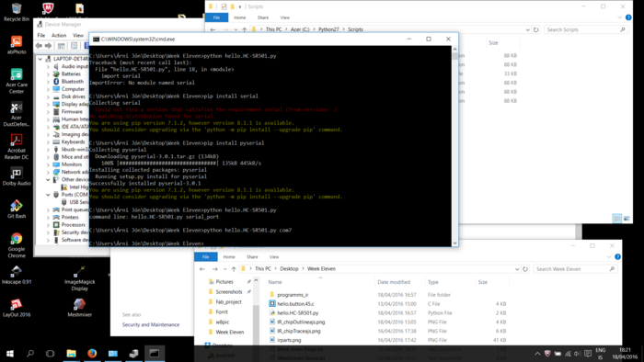Open address history dropdown in Scripts explorer
The height and width of the screenshot is (362, 644).
[528, 29]
